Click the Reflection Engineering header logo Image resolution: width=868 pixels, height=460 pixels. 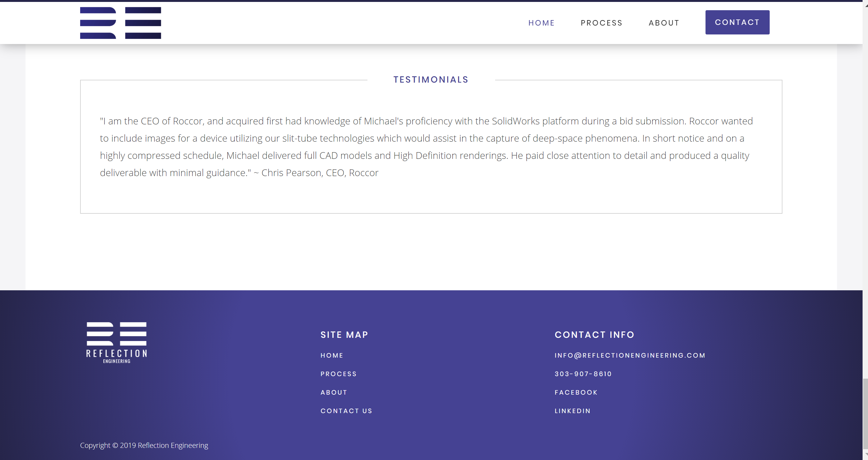tap(120, 23)
